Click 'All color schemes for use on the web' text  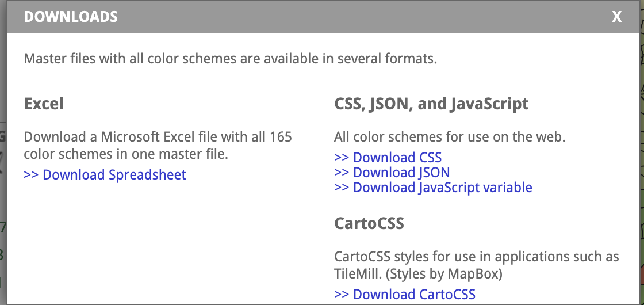click(450, 137)
